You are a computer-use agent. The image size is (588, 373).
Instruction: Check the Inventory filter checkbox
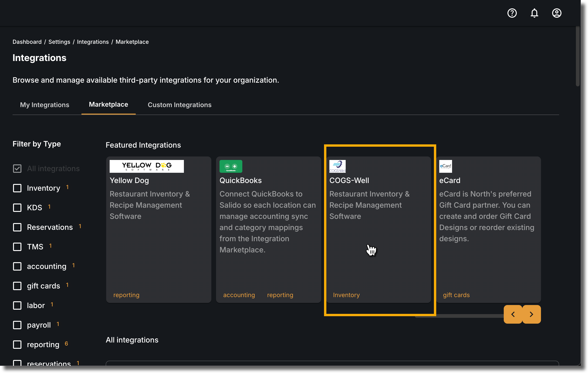pyautogui.click(x=17, y=188)
